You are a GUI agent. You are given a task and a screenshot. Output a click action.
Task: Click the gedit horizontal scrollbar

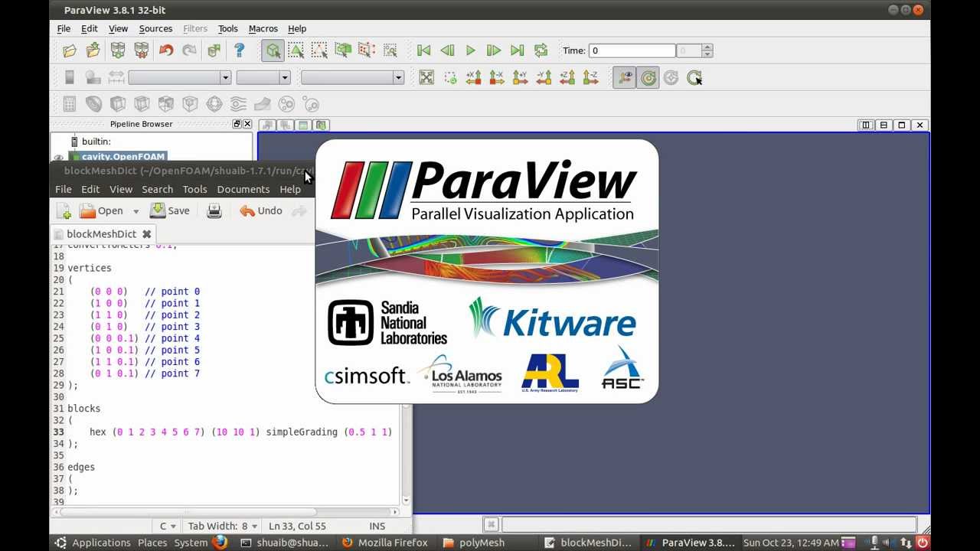click(224, 511)
